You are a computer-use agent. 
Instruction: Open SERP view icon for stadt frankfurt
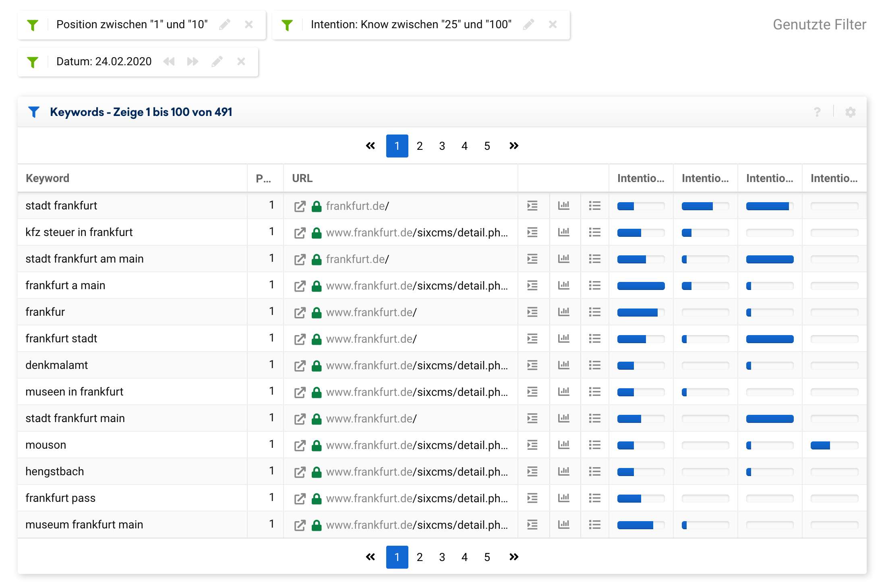pos(532,206)
